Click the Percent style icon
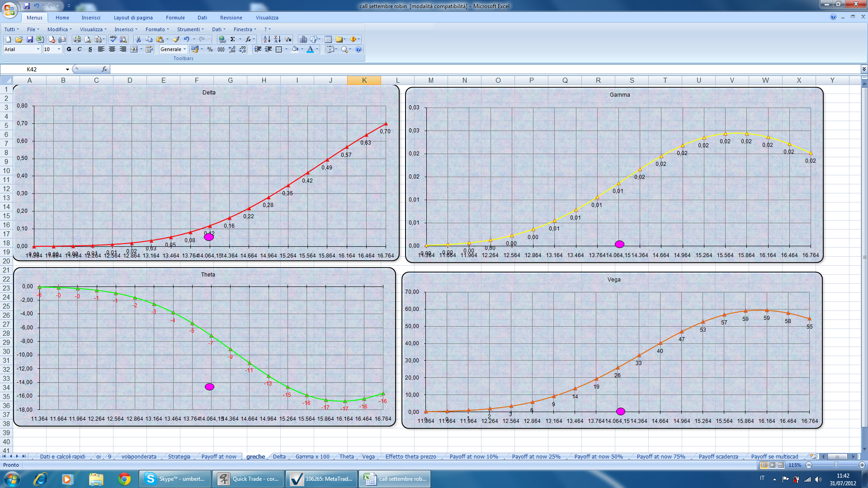 point(210,49)
